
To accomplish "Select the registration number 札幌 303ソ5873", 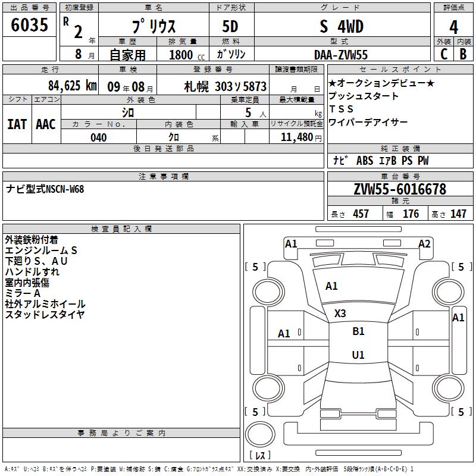I will [226, 87].
